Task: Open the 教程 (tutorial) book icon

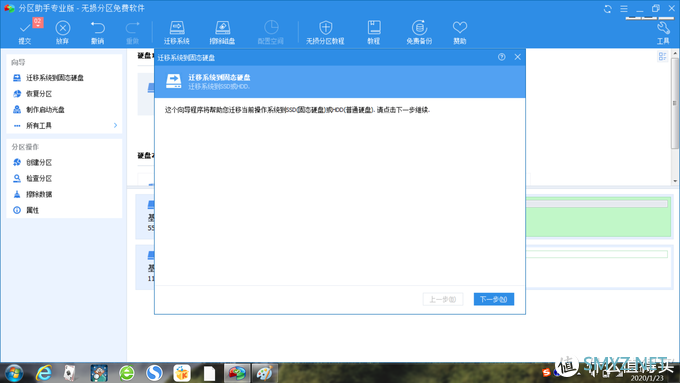Action: (374, 28)
